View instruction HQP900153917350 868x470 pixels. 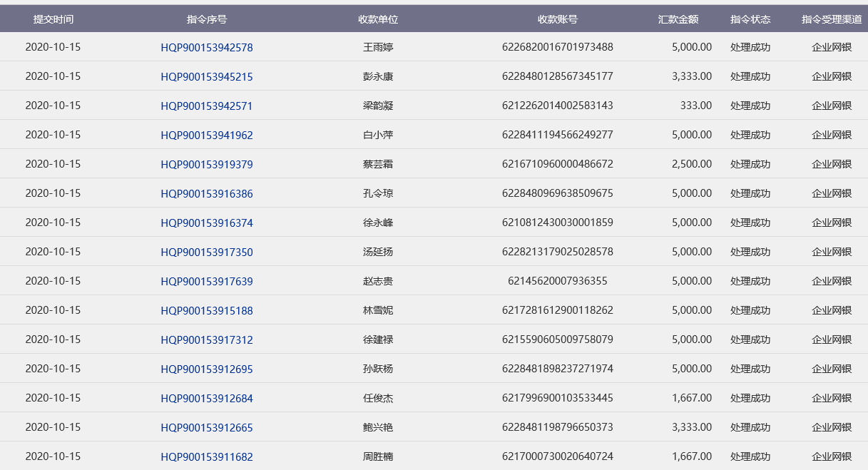[207, 252]
